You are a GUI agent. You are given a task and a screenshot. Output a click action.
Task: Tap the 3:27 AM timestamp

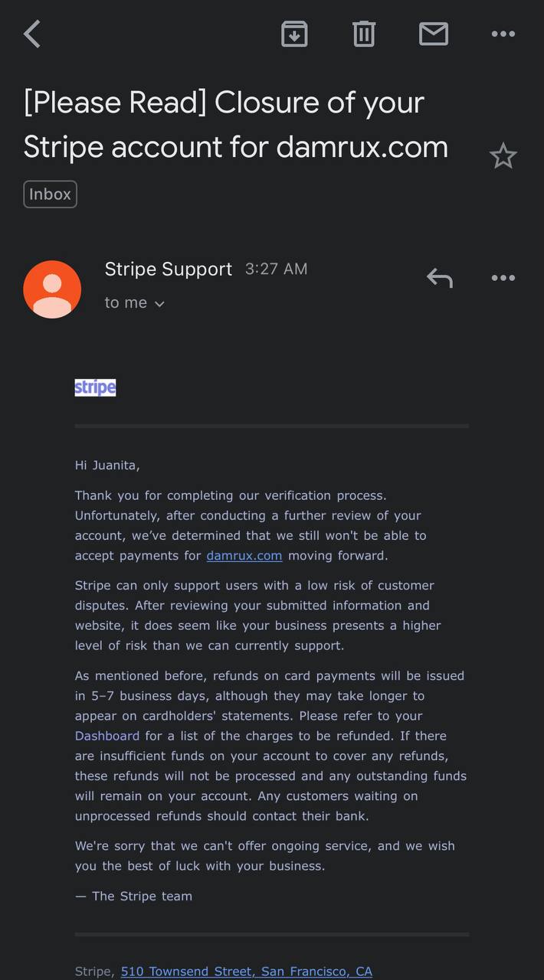click(276, 269)
